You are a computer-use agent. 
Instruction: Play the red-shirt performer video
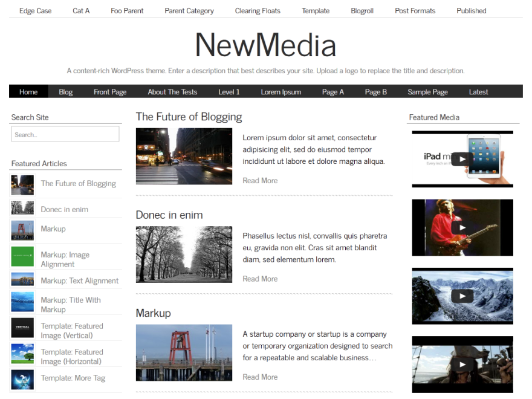point(462,227)
